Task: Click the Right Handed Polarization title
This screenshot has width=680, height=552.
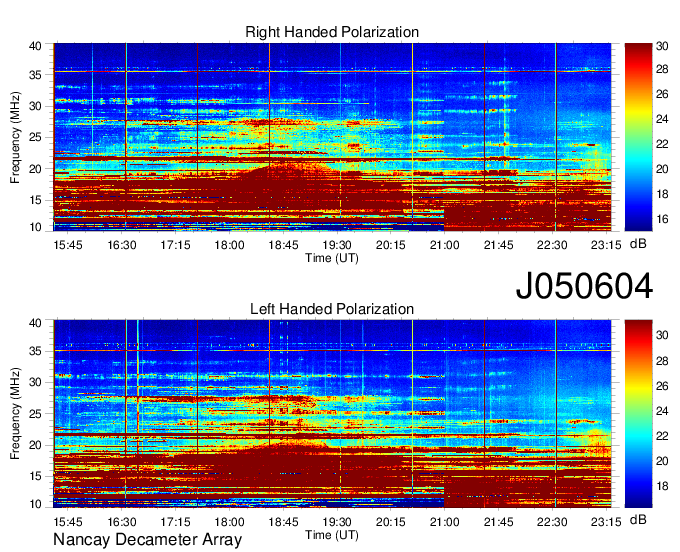Action: pyautogui.click(x=332, y=32)
